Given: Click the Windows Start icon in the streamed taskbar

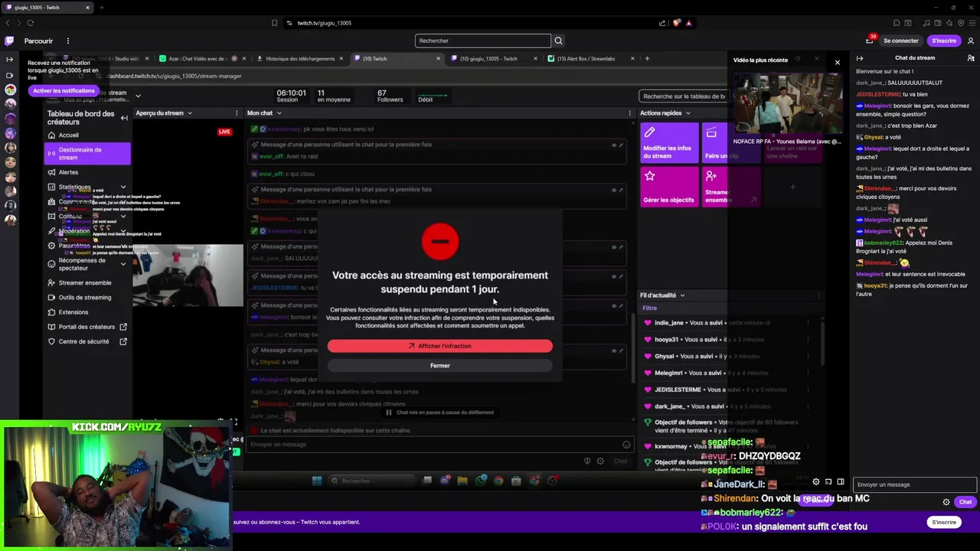Looking at the screenshot, I should point(317,481).
